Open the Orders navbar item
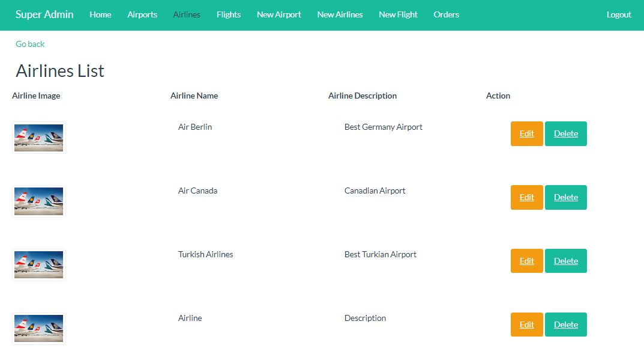Viewport: 644px width, 360px height. click(x=446, y=14)
